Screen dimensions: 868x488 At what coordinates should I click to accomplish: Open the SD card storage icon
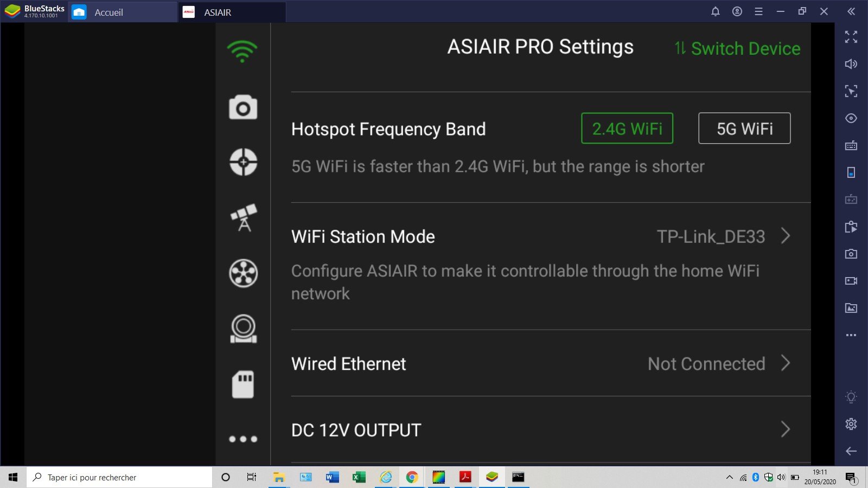click(243, 384)
